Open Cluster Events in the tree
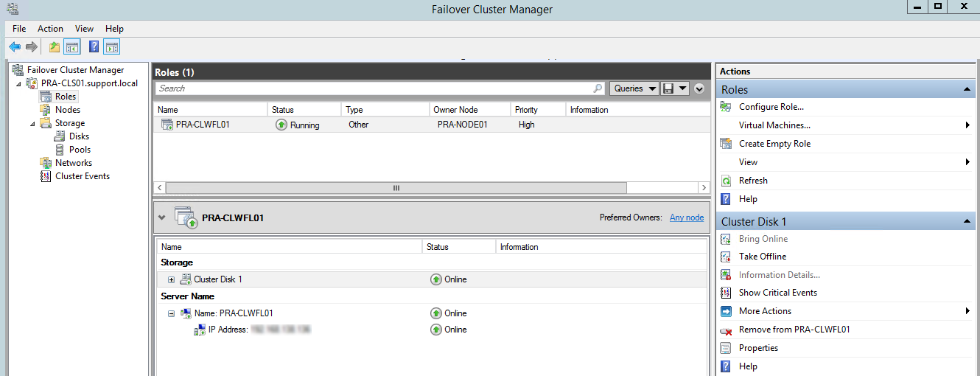Image resolution: width=980 pixels, height=376 pixels. (83, 176)
